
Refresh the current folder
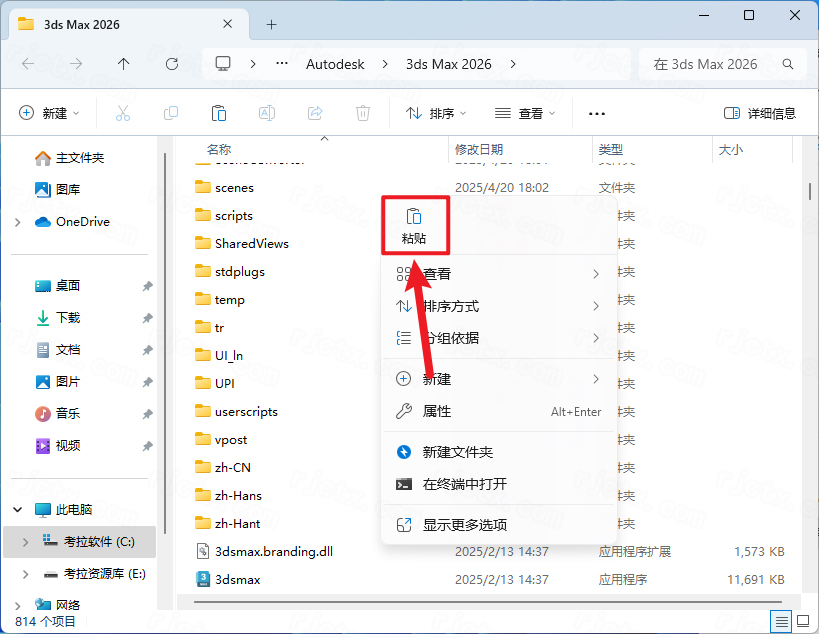tap(172, 64)
